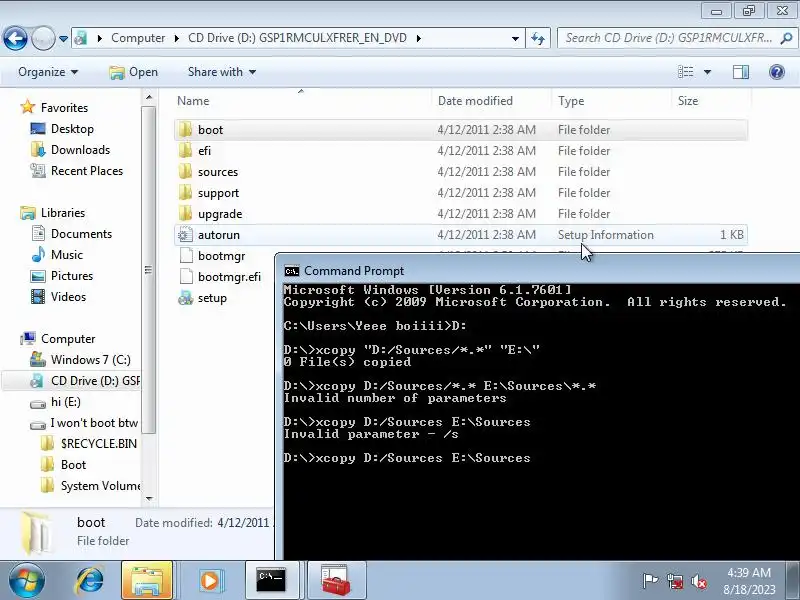
Task: Change the view using the views icon
Action: [685, 72]
